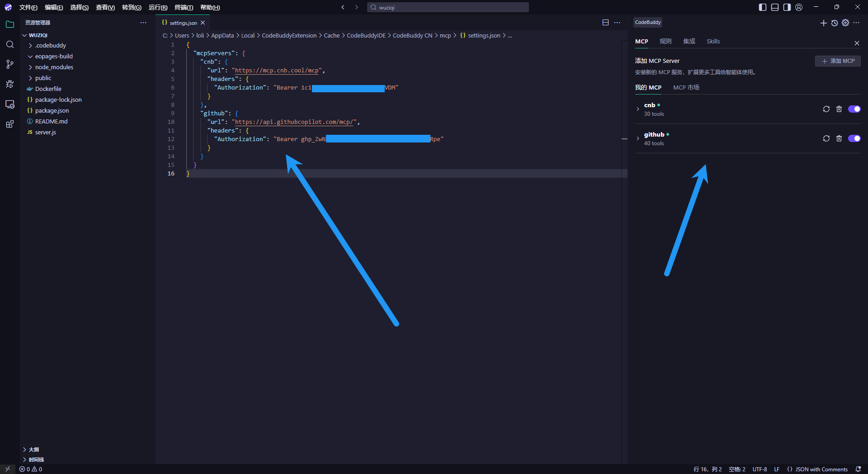Delete the github MCP server

point(839,138)
